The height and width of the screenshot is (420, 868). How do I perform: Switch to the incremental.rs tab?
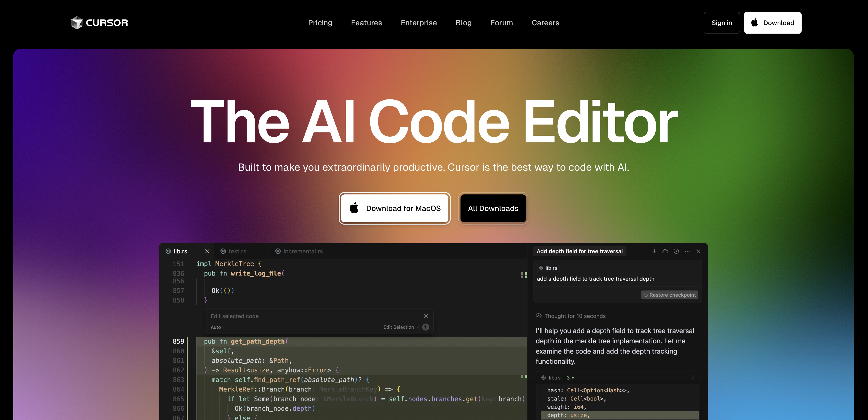tap(303, 251)
